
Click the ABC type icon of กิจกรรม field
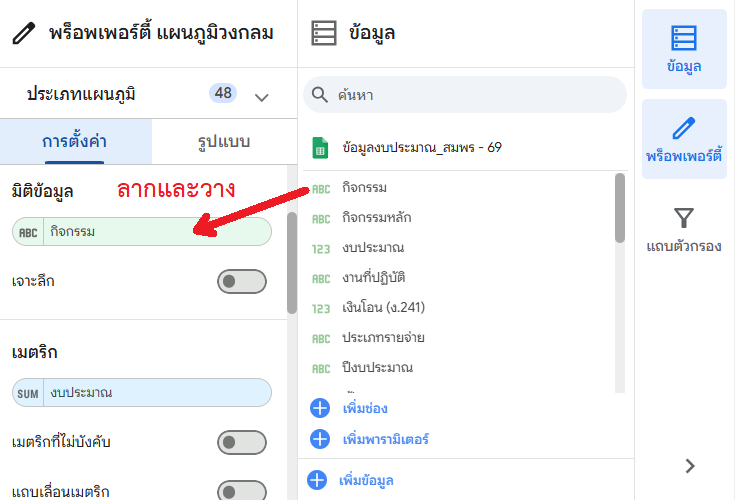[321, 189]
